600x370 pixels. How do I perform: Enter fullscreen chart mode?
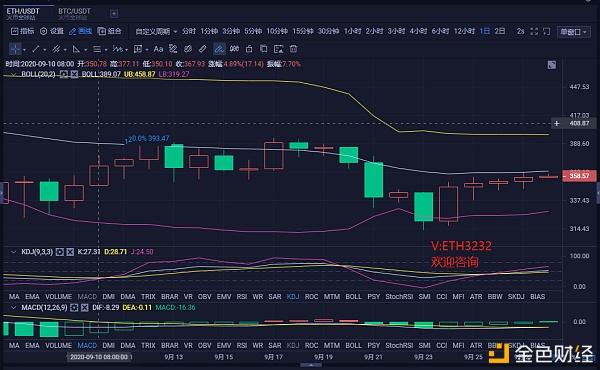(x=534, y=31)
